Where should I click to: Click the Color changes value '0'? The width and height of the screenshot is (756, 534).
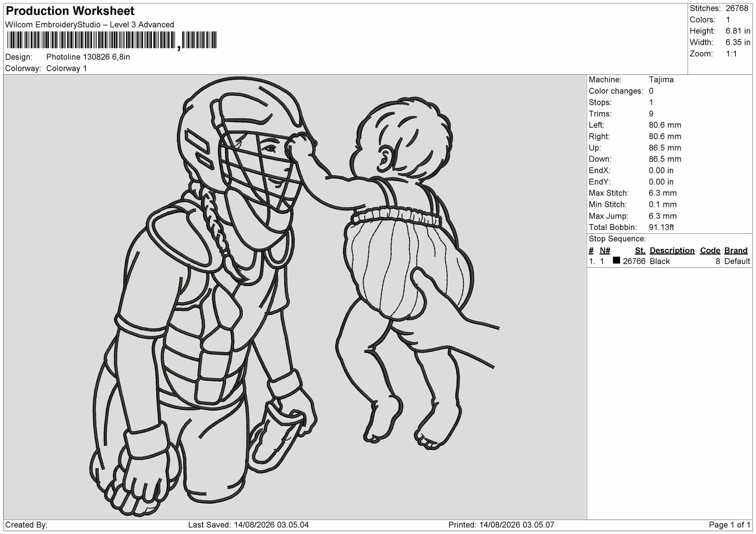coord(651,91)
